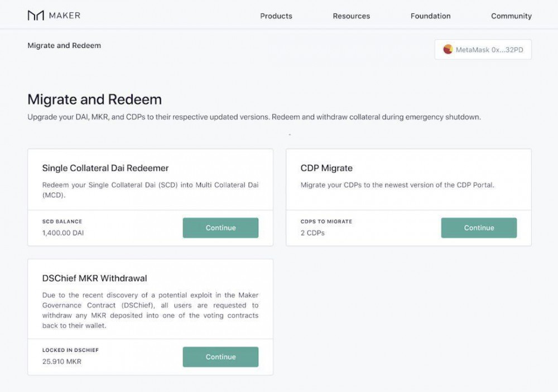The height and width of the screenshot is (392, 558).
Task: Click the 25.910 MKR locked amount
Action: [62, 361]
